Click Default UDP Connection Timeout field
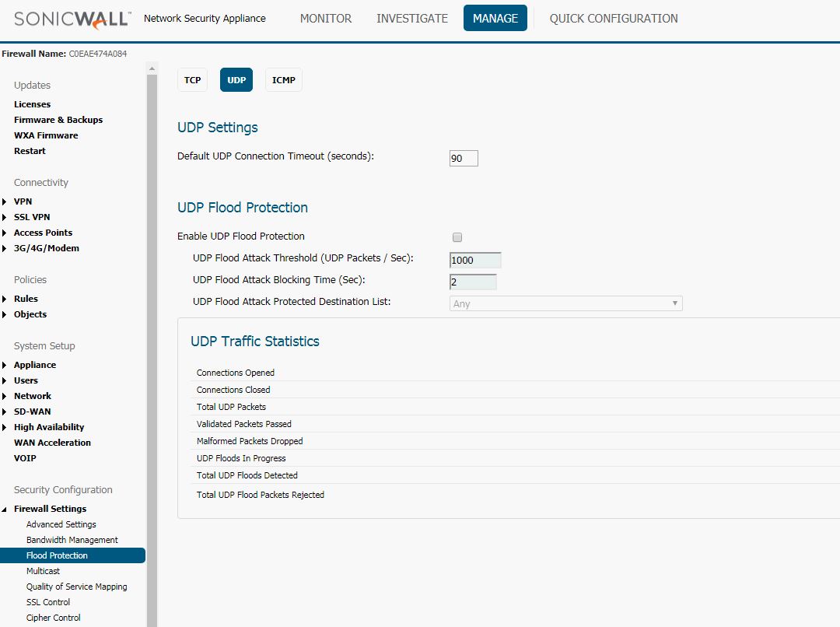Image resolution: width=840 pixels, height=627 pixels. (464, 158)
